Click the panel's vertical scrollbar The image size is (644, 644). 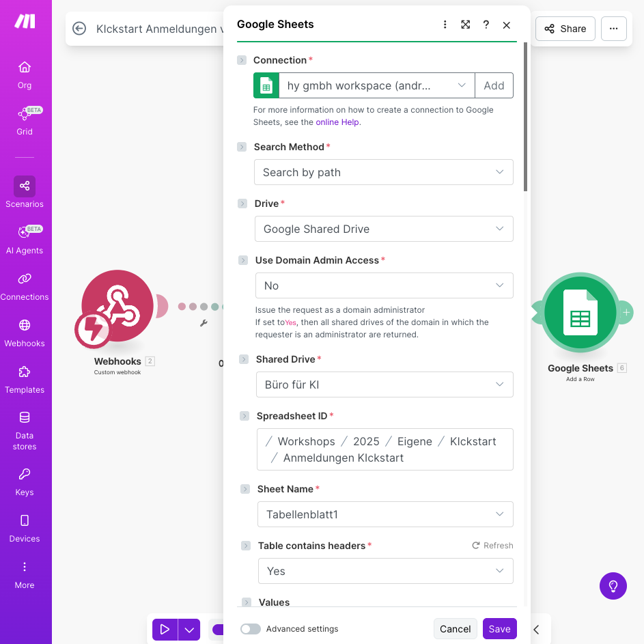[x=525, y=116]
